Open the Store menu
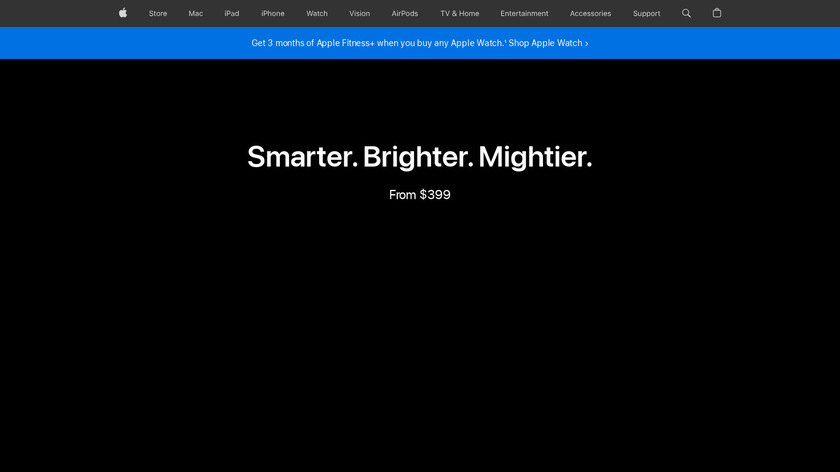 point(158,13)
